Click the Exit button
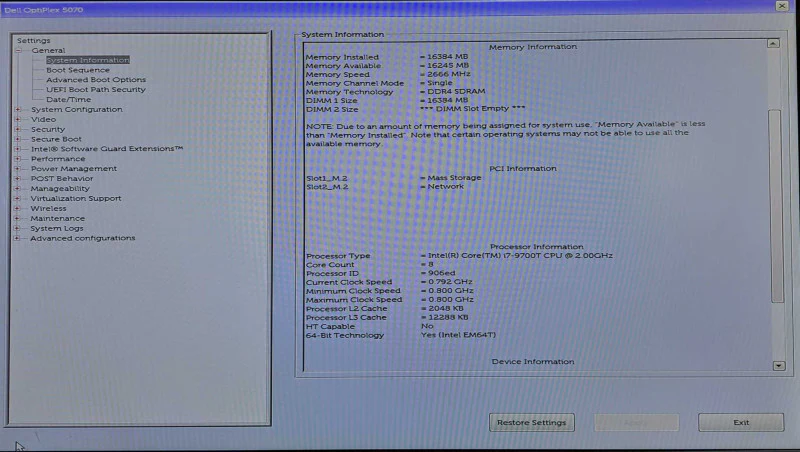The image size is (800, 452). pyautogui.click(x=741, y=422)
